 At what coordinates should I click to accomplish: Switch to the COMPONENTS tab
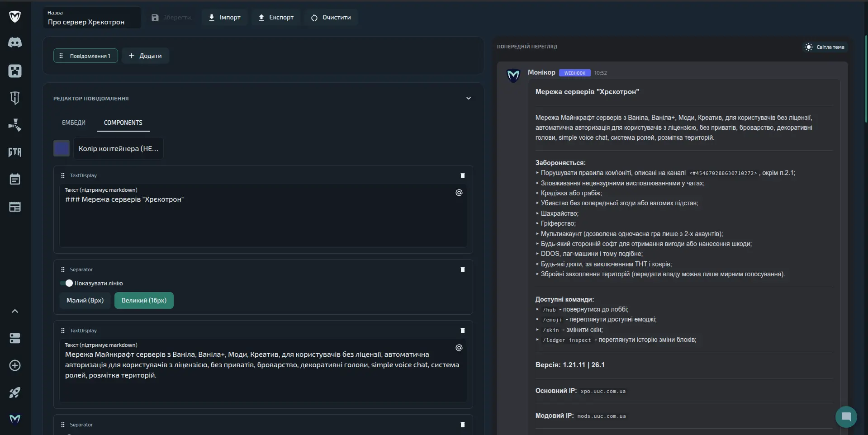[123, 123]
